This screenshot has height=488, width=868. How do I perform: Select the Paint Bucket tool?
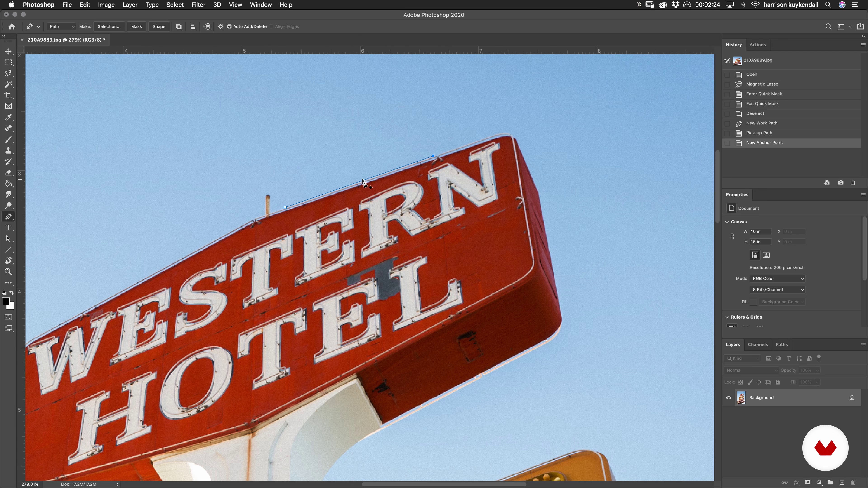(8, 184)
